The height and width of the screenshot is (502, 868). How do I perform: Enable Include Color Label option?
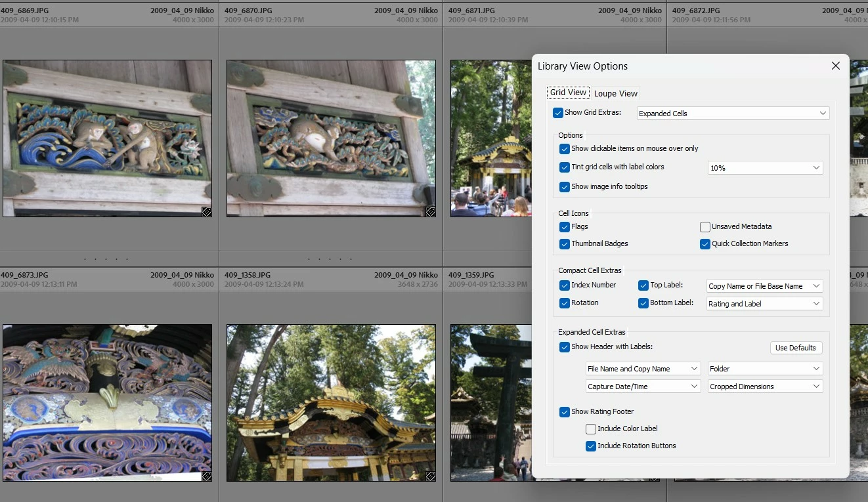[591, 429]
